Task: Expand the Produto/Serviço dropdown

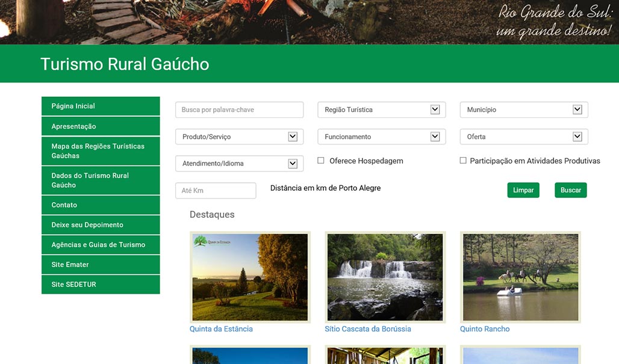Action: 239,137
